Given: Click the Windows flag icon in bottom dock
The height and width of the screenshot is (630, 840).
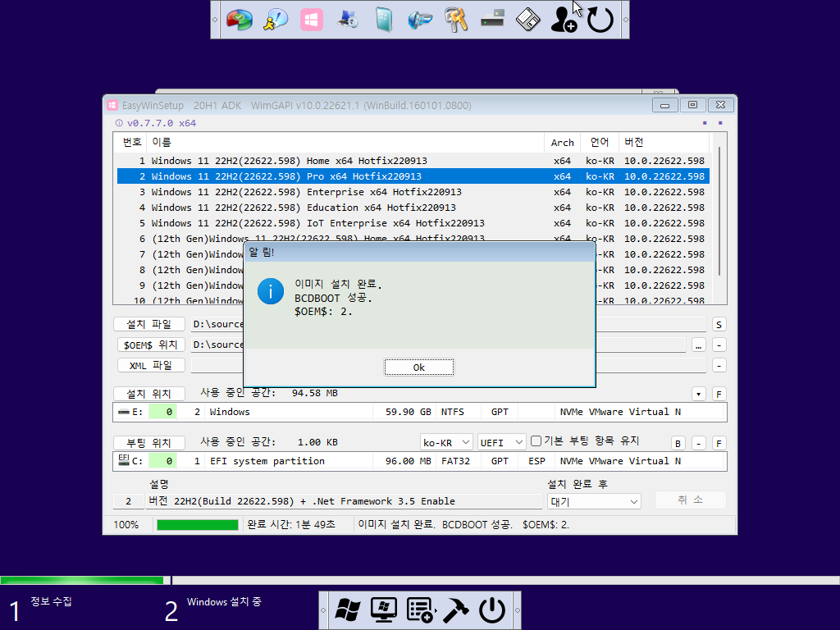Looking at the screenshot, I should point(348,610).
